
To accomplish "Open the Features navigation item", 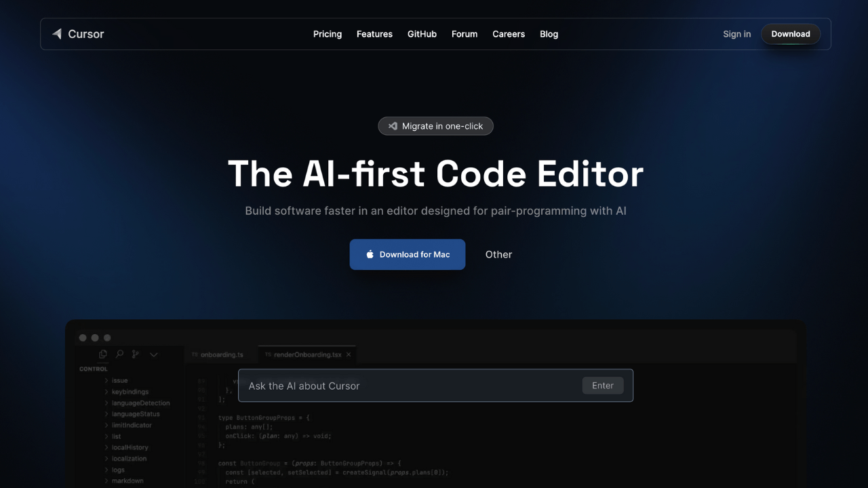I will tap(374, 34).
